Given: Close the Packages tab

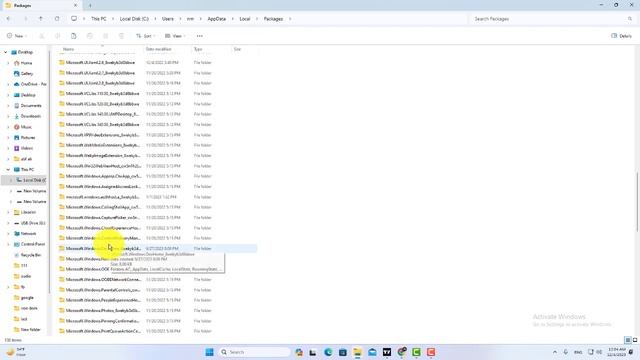Looking at the screenshot, I should [76, 6].
